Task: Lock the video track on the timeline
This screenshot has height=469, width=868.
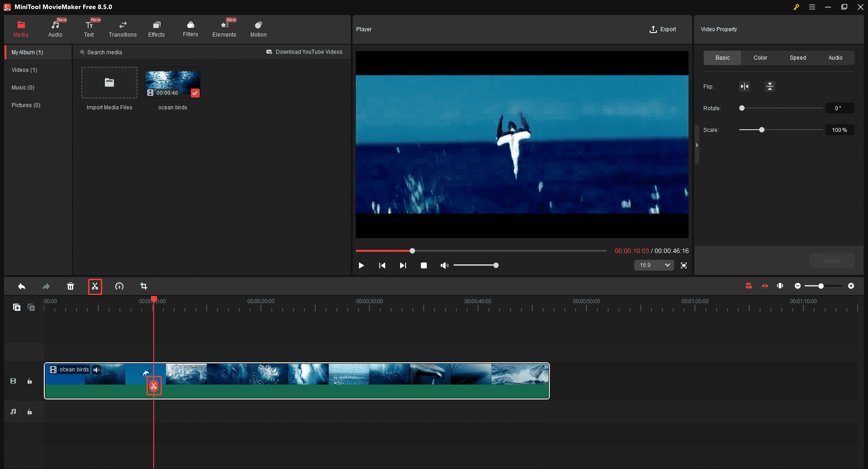Action: (x=29, y=381)
